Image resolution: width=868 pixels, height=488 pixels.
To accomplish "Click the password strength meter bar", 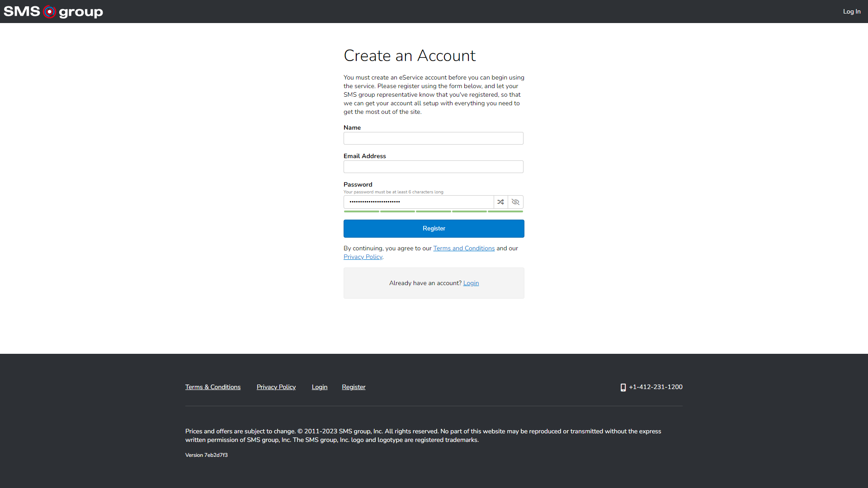I will (433, 211).
